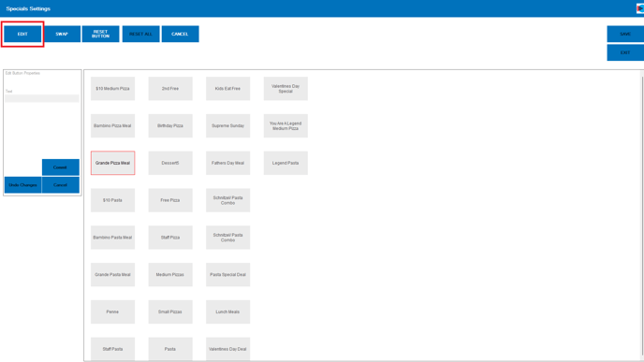Click the Text input field
The width and height of the screenshot is (644, 362).
tap(42, 98)
